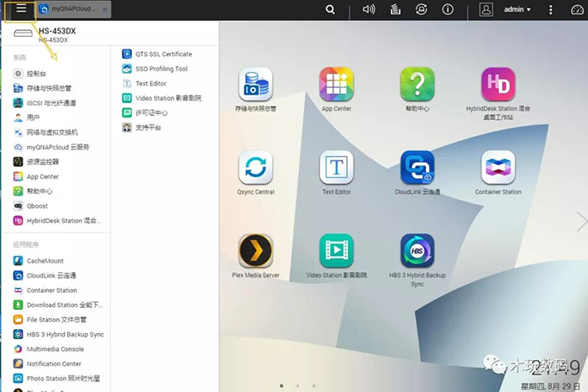The image size is (588, 392).
Task: Open CloudLink 云连通 in the side menu
Action: (45, 275)
